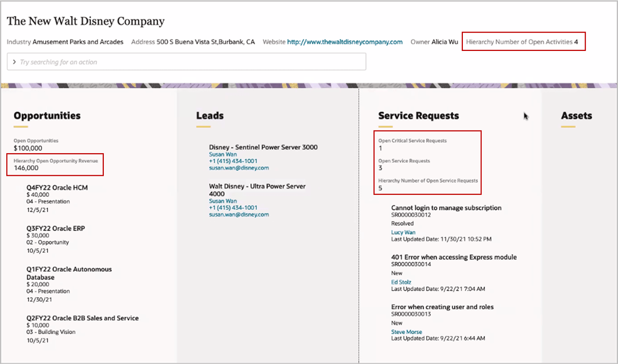Click the Lucy Wan contact link
This screenshot has height=364, width=618.
(403, 232)
